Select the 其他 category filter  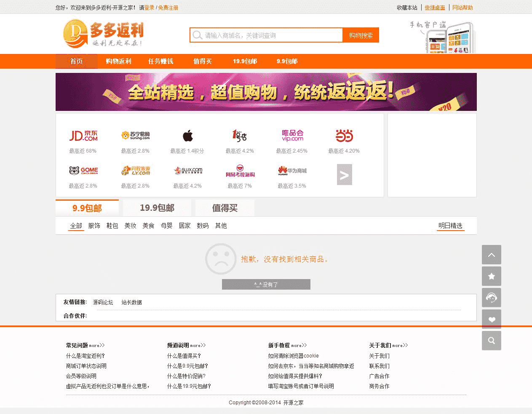[221, 226]
